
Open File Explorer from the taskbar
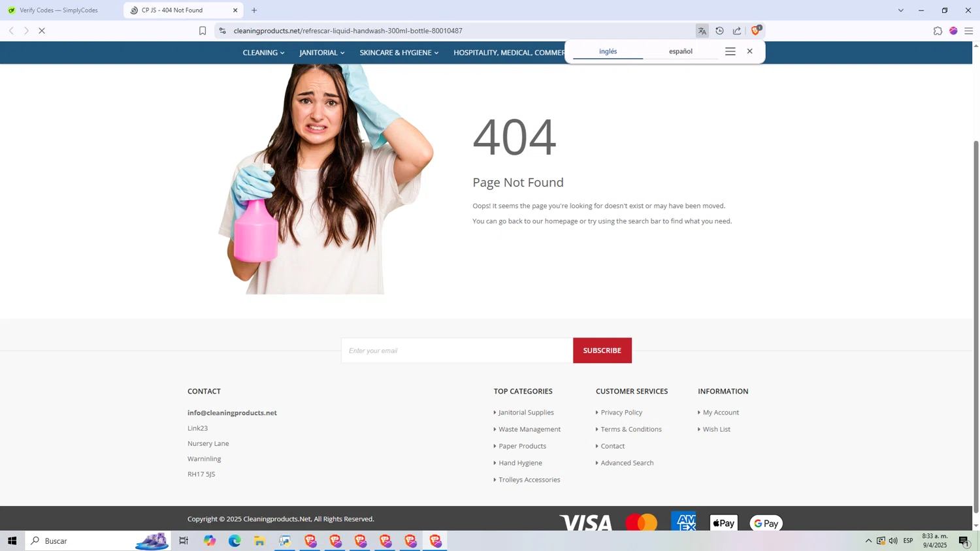(259, 541)
